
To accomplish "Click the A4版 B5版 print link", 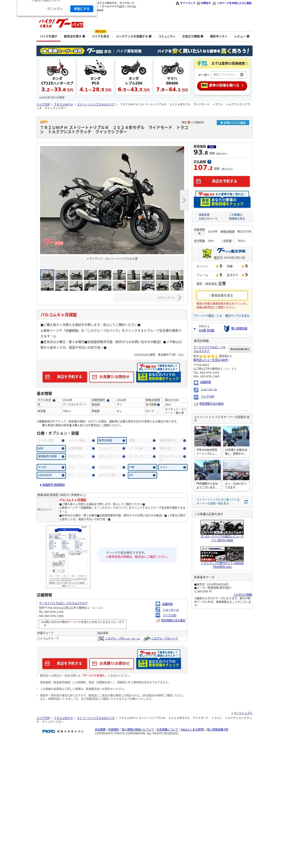I will pos(206,331).
